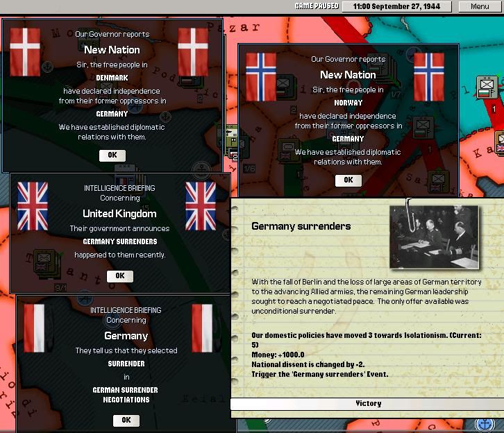Click the right Union Jack in the UK briefing

tap(201, 206)
